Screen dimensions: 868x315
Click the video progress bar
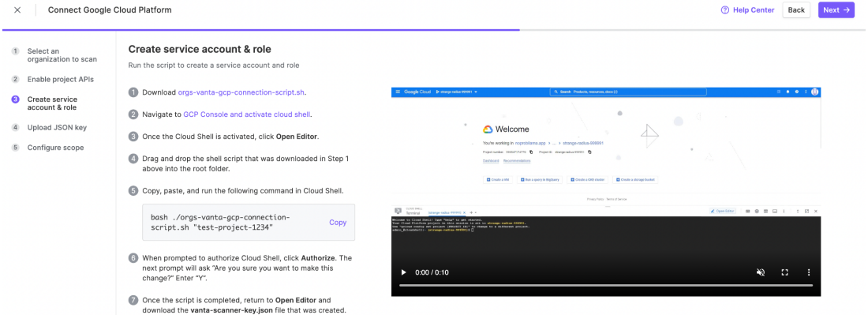pyautogui.click(x=605, y=285)
